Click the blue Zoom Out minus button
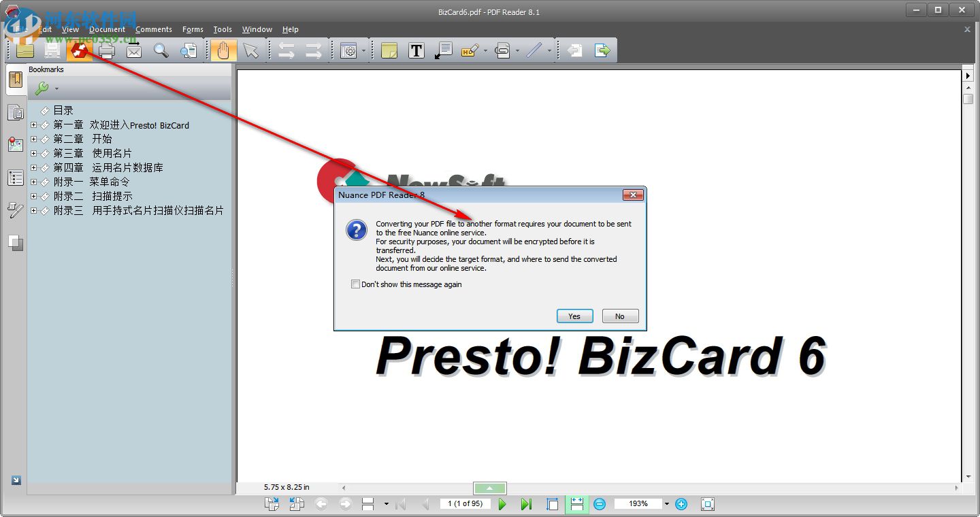The width and height of the screenshot is (980, 517). [600, 504]
